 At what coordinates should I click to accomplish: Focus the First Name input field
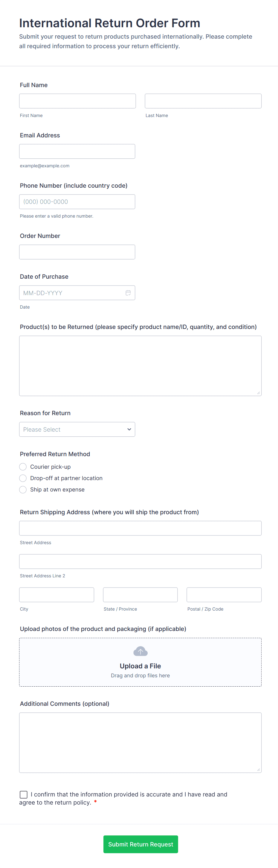click(77, 101)
